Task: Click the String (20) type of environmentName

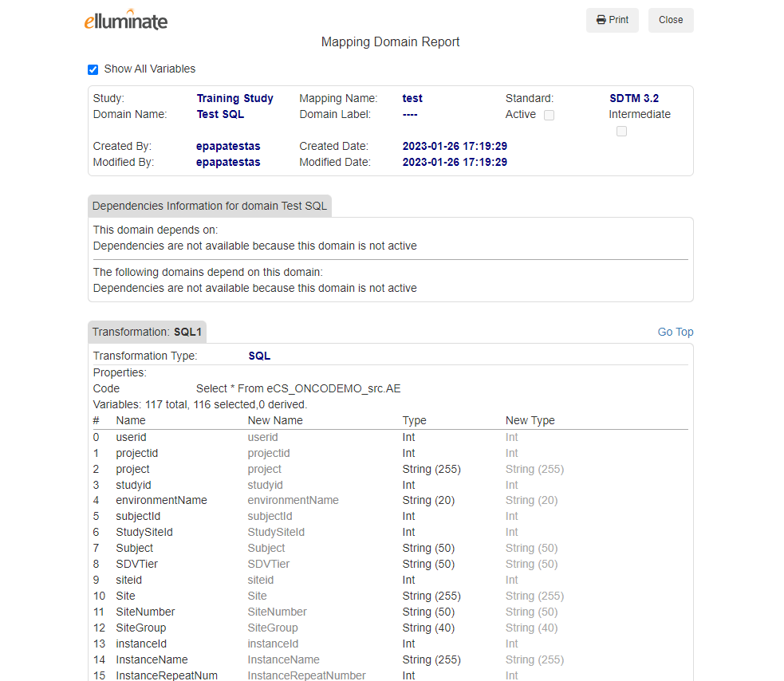Action: click(428, 500)
